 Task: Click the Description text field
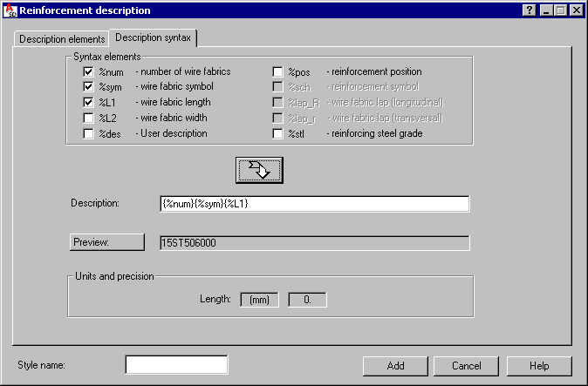[315, 204]
